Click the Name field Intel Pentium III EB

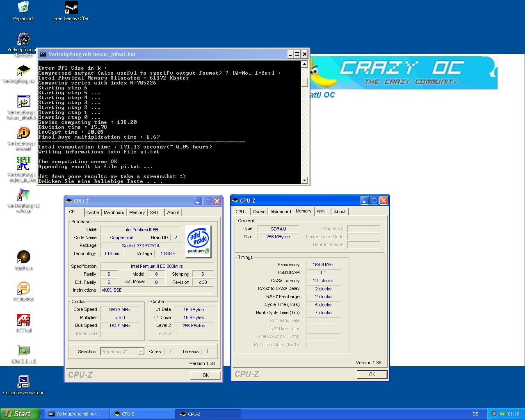(141, 230)
